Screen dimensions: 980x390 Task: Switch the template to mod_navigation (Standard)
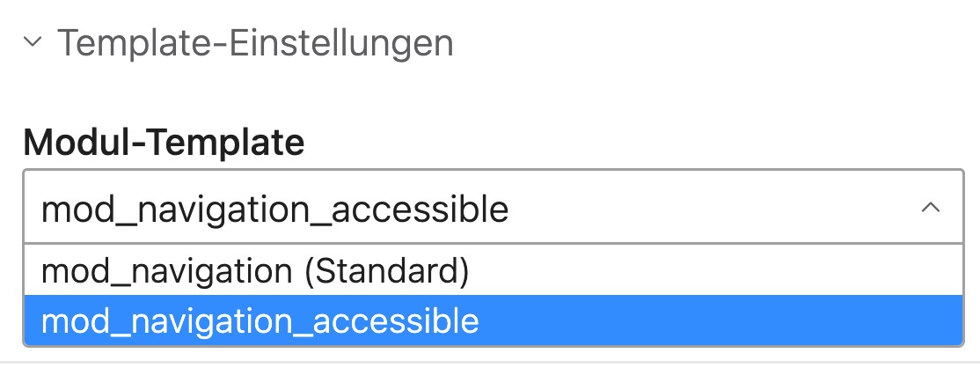pyautogui.click(x=255, y=271)
